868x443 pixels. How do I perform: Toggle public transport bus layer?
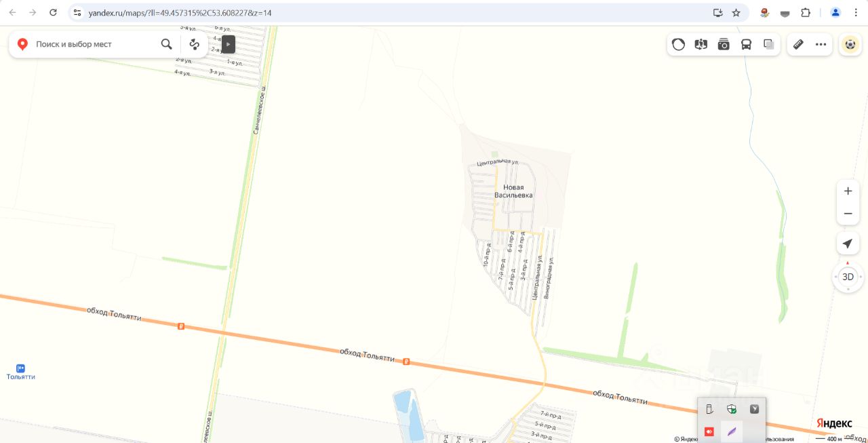coord(746,44)
